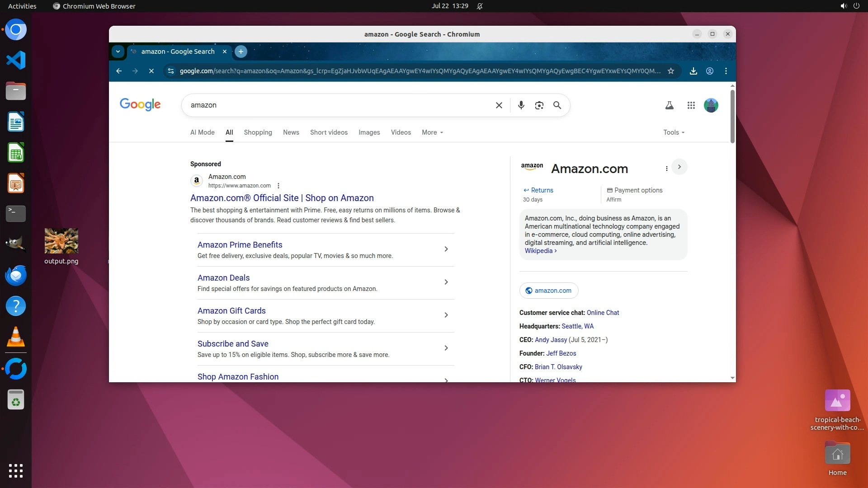The height and width of the screenshot is (488, 868).
Task: Click the page vertical scrollbar thumb
Action: pos(732,116)
